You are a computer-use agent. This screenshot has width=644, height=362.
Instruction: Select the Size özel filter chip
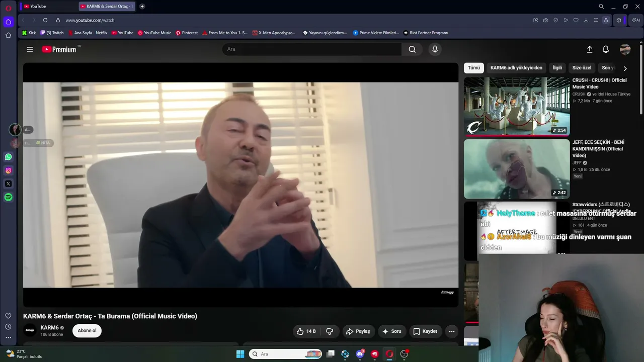pyautogui.click(x=582, y=68)
